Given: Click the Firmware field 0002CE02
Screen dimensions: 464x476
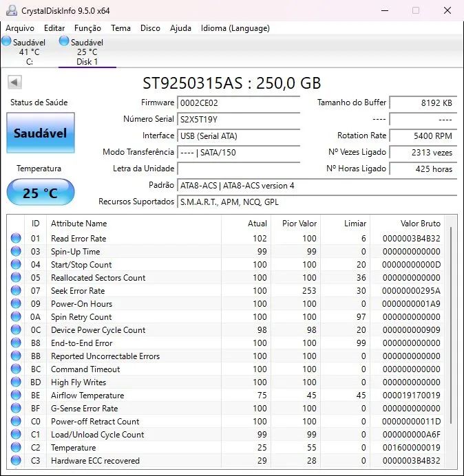Looking at the screenshot, I should [x=238, y=103].
